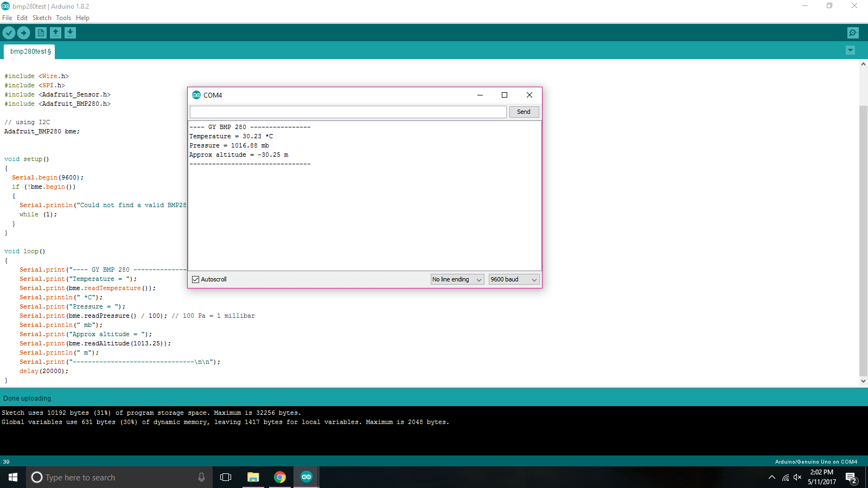Click the void loop() line
Screen dimensions: 868x488
(24, 252)
